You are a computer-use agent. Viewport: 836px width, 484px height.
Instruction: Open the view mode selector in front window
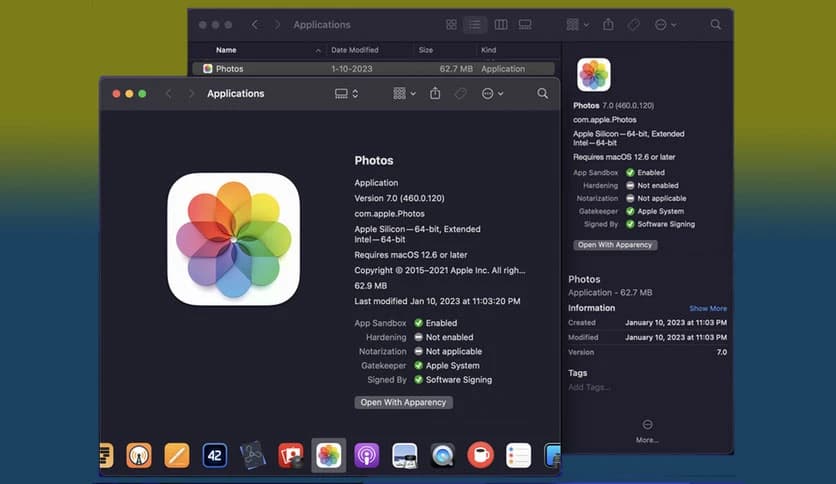(x=346, y=93)
